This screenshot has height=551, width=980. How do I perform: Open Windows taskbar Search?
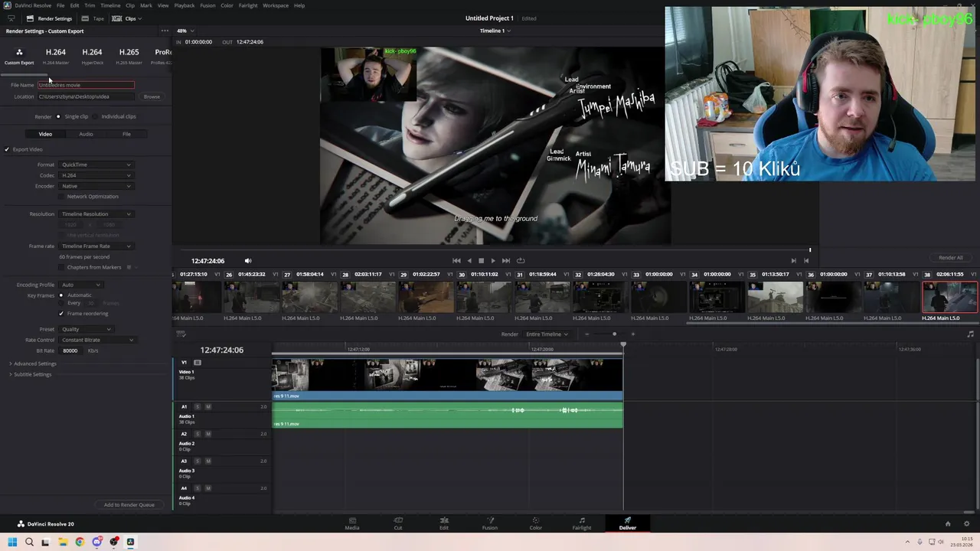click(x=29, y=542)
